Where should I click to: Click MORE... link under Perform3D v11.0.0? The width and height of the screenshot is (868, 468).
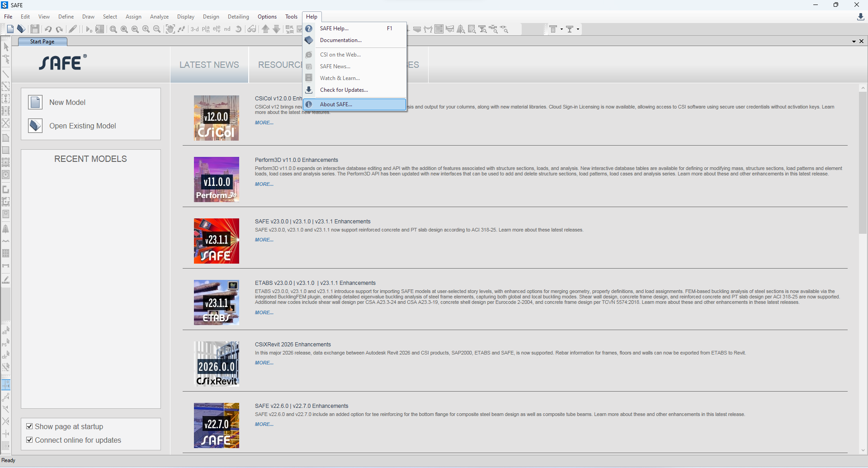point(264,184)
